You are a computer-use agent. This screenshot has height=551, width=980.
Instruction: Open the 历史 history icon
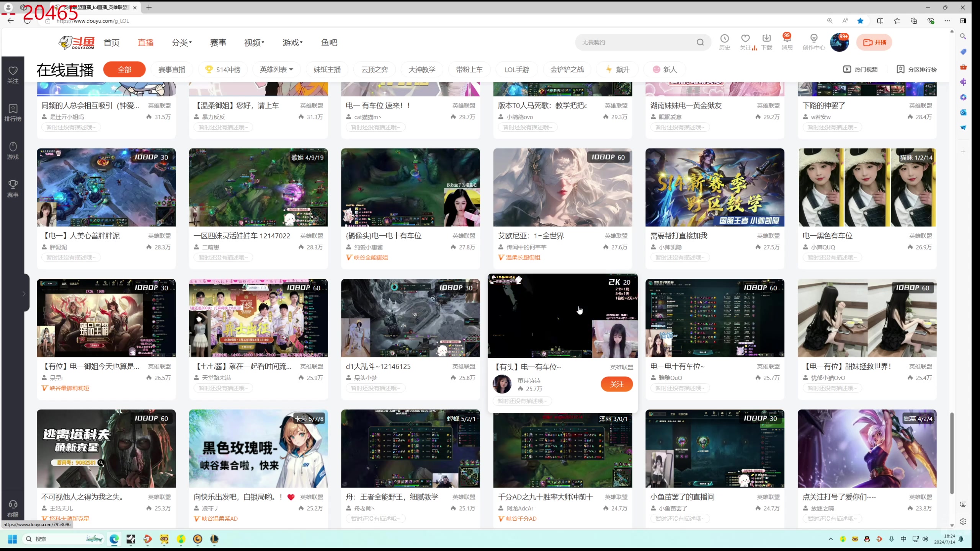tap(724, 42)
